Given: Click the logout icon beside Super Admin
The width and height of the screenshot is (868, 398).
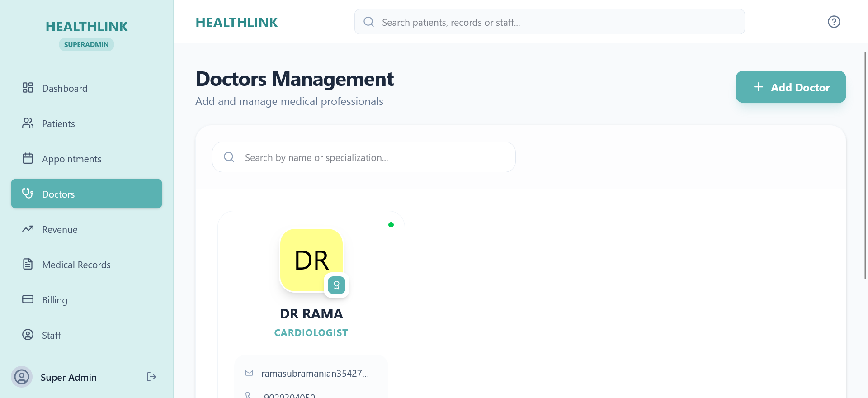Looking at the screenshot, I should coord(151,377).
